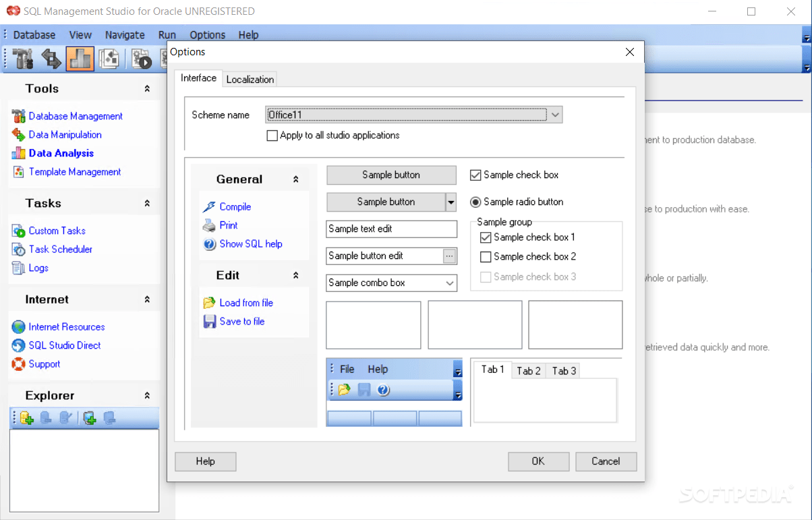Click the OK button in Options
This screenshot has width=812, height=520.
tap(538, 461)
